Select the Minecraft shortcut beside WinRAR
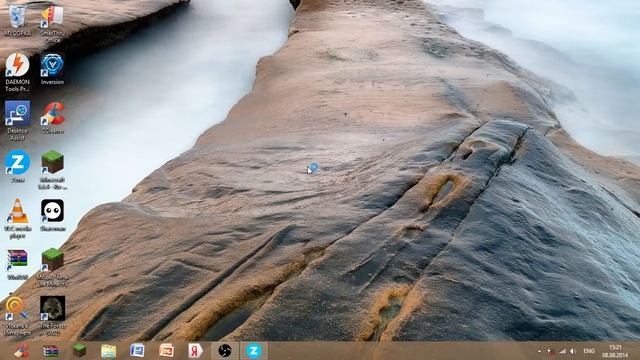Viewport: 640px width, 360px height. tap(52, 268)
